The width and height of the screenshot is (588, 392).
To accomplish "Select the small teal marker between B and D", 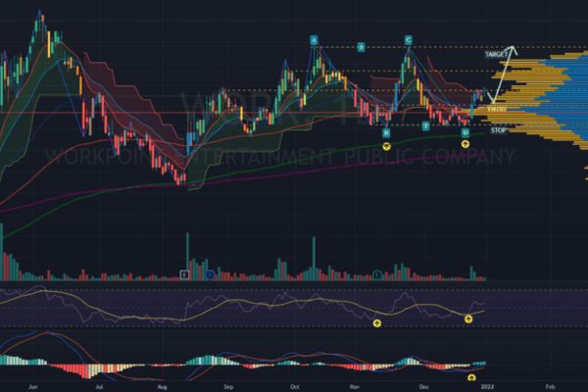I will [425, 126].
